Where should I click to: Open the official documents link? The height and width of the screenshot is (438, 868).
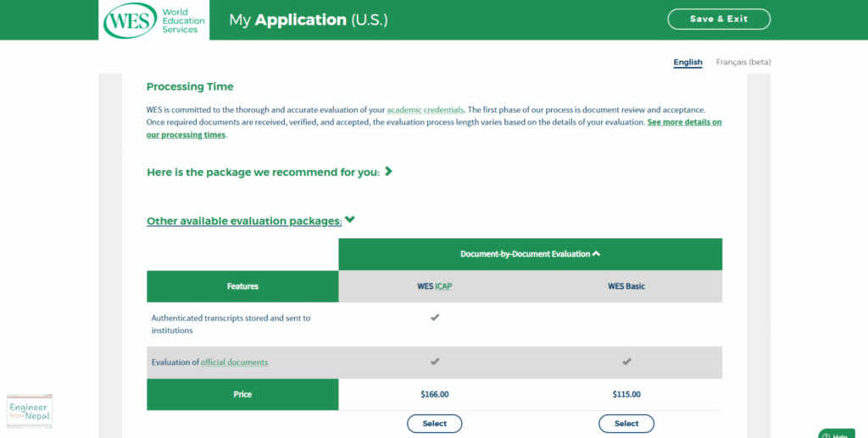tap(234, 363)
